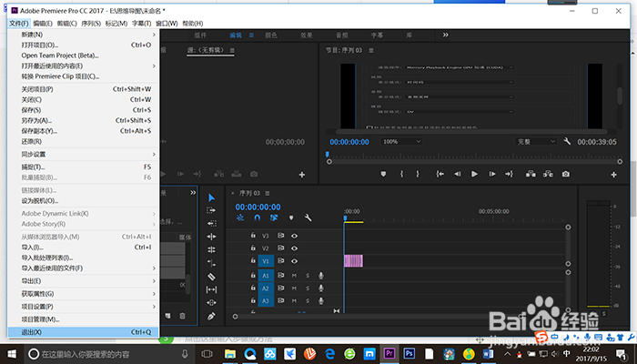Expand 打开最近使用的内容(E) submenu
Image resolution: width=637 pixels, height=364 pixels.
click(x=84, y=66)
